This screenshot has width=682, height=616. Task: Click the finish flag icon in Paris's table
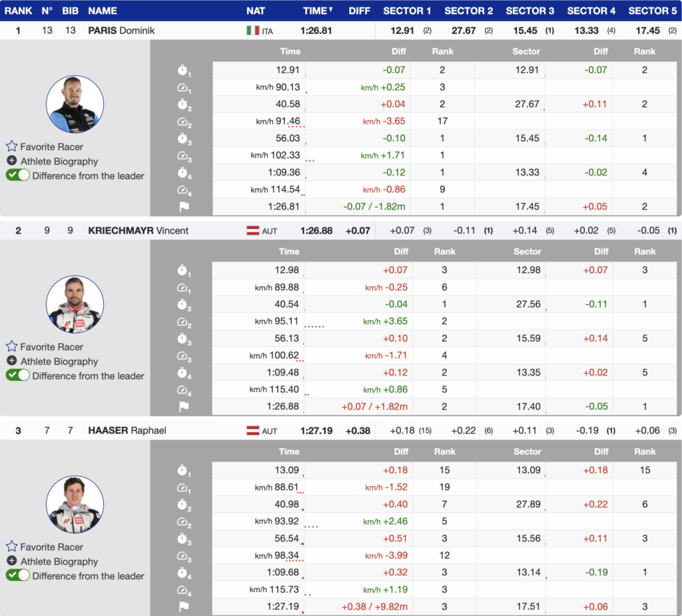(184, 206)
